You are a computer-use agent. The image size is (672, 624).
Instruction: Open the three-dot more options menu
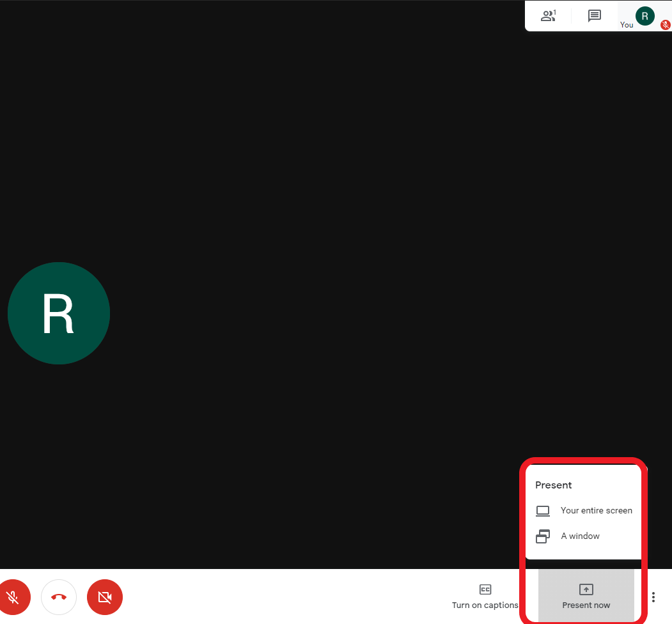pos(653,597)
